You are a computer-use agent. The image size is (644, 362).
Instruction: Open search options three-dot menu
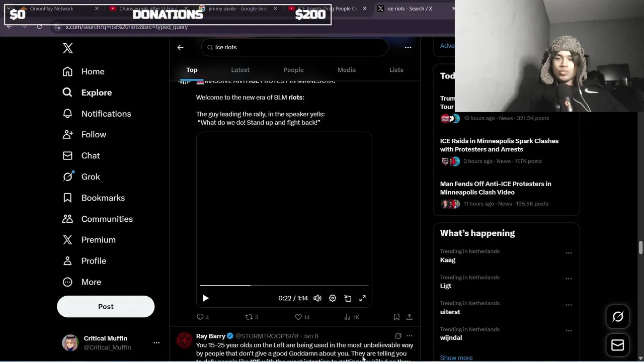(x=408, y=47)
